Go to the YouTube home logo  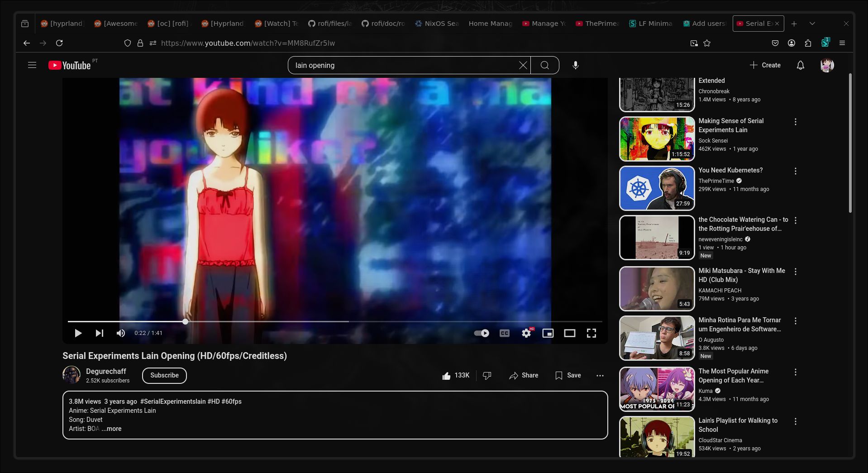(70, 65)
